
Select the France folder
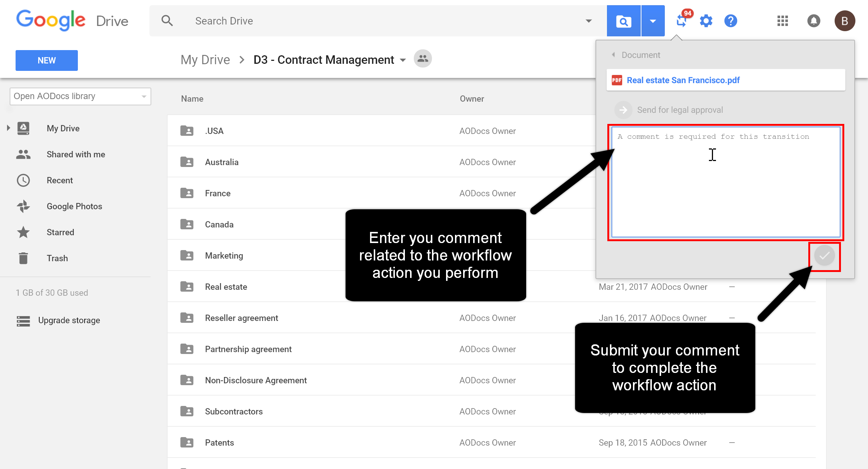[218, 193]
